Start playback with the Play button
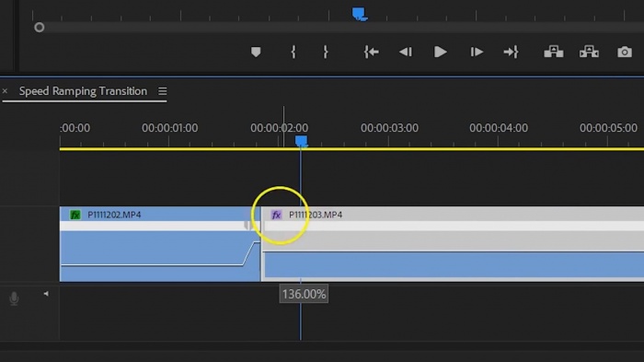Image resolution: width=644 pixels, height=362 pixels. click(441, 53)
